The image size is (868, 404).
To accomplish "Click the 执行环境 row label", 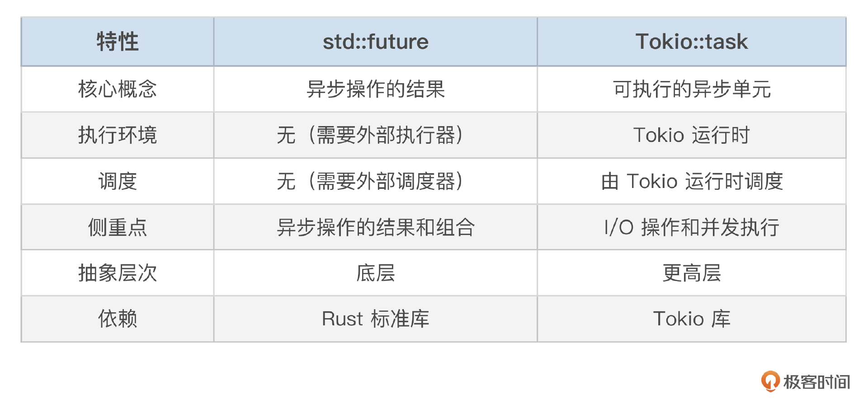I will pyautogui.click(x=118, y=135).
